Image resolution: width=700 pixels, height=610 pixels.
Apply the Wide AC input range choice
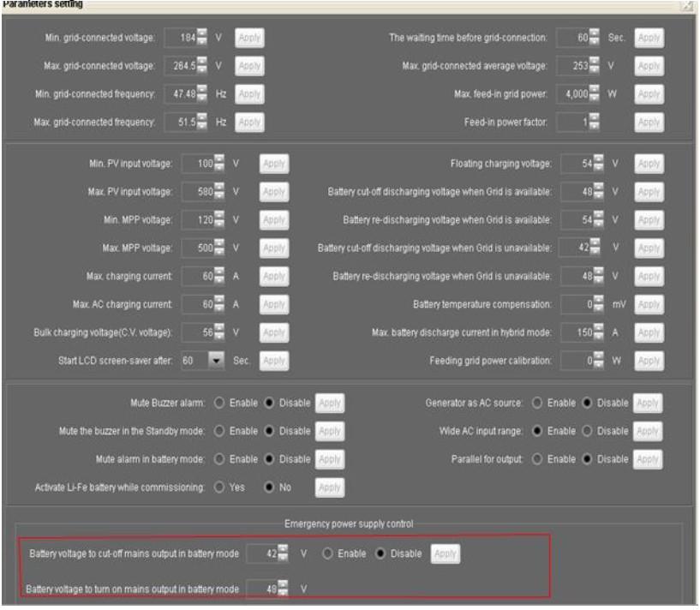[x=648, y=432]
